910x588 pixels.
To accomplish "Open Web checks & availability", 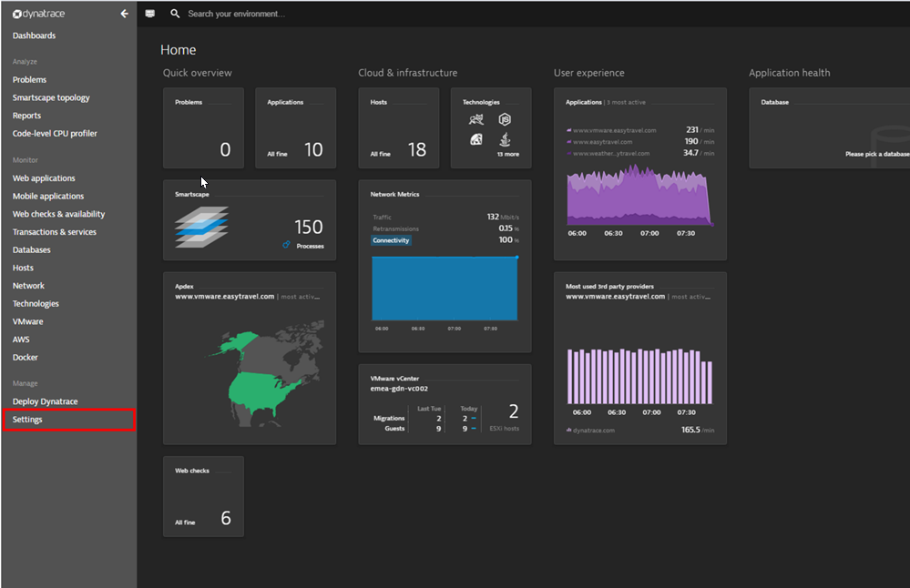I will pyautogui.click(x=58, y=214).
